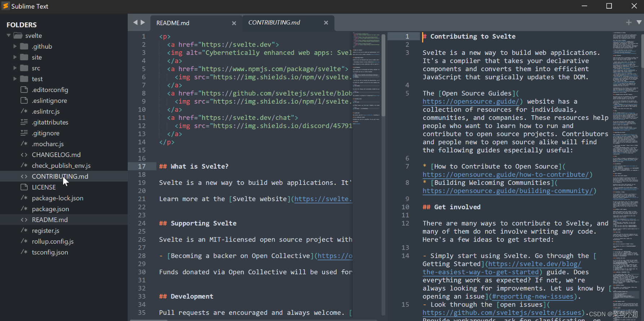
Task: Collapse the svelte root folder arrow
Action: pyautogui.click(x=9, y=35)
